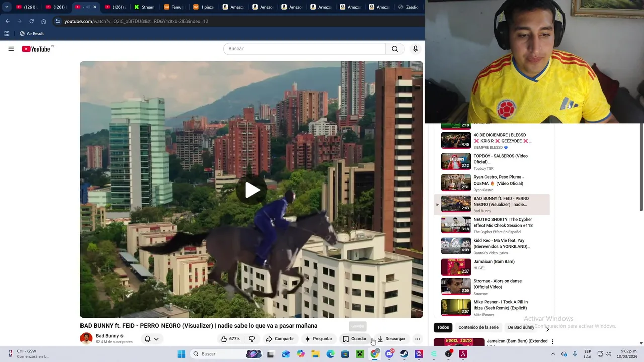This screenshot has height=362, width=644.
Task: Open options for Jamaican (Bam Bam) Extended
Action: (552, 342)
